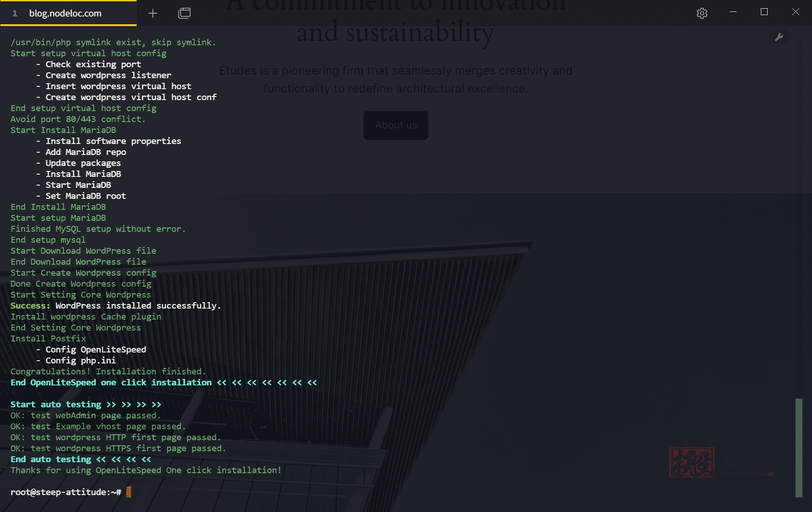
Task: Click 'End auto testing' line
Action: (x=81, y=459)
